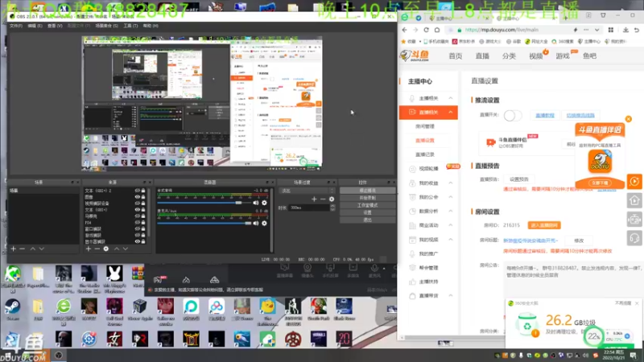This screenshot has width=644, height=362.
Task: Add a scene transition with the plus icon
Action: pyautogui.click(x=314, y=199)
